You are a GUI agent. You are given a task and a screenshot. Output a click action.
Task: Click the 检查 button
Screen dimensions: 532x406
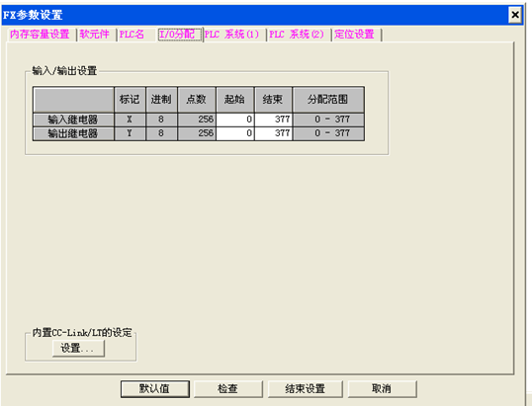coord(227,389)
